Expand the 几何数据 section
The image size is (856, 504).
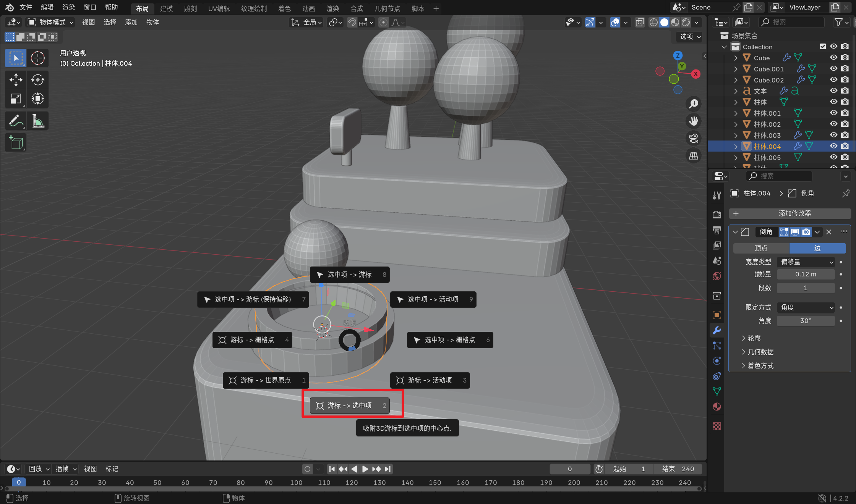point(760,352)
